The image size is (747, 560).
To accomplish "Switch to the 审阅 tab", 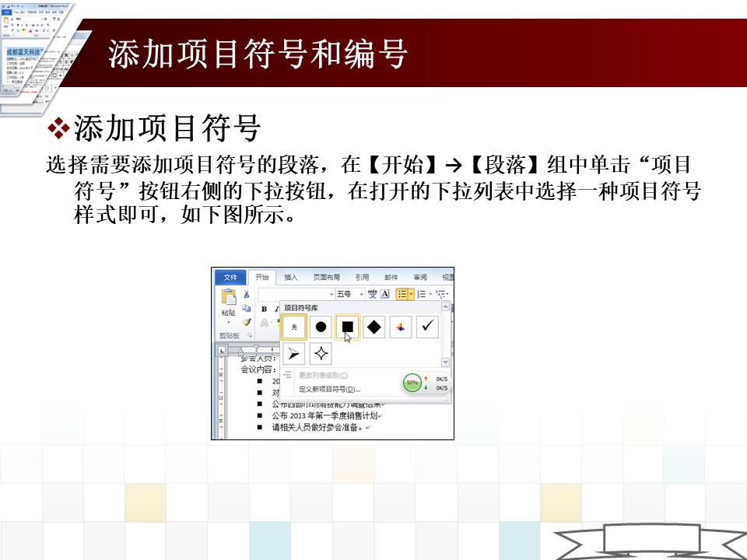I will click(x=420, y=277).
